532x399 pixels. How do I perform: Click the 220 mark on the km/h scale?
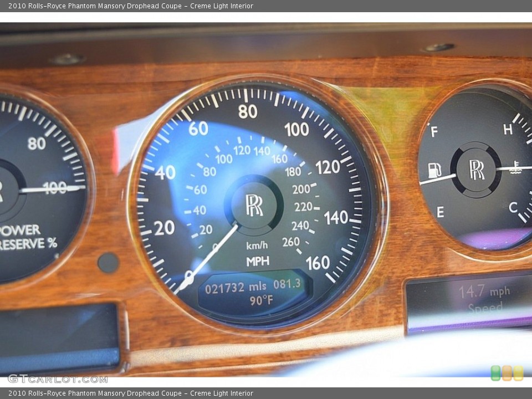(303, 207)
